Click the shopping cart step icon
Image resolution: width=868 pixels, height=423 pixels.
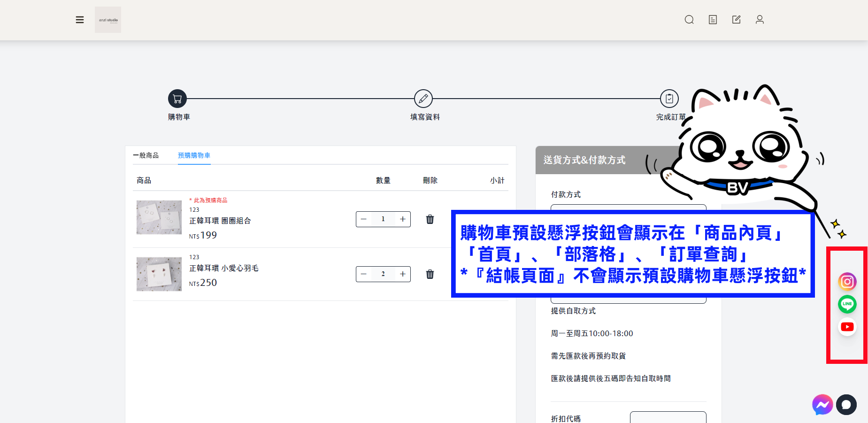tap(177, 99)
